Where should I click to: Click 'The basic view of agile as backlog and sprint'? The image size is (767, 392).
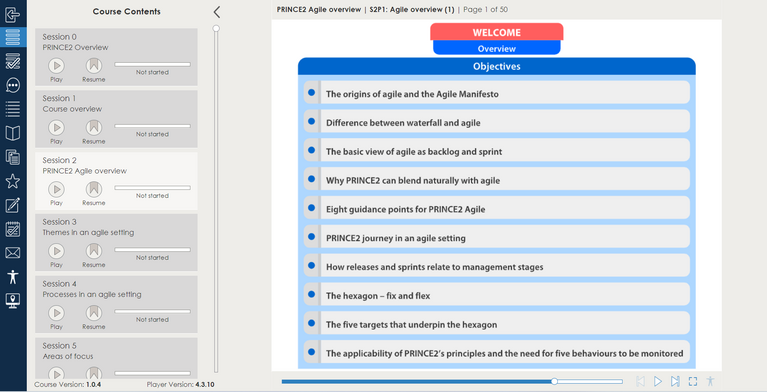[496, 151]
